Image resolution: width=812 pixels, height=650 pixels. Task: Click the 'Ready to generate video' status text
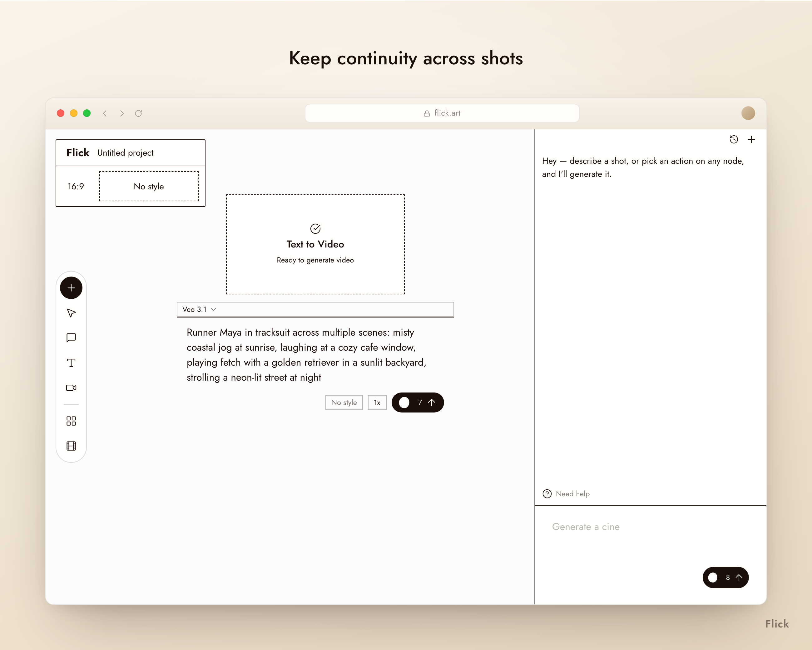315,260
